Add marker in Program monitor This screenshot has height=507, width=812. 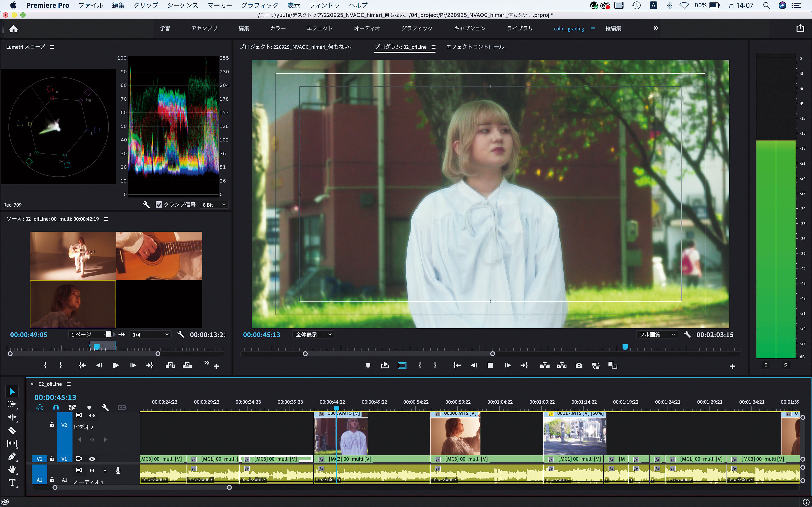368,366
